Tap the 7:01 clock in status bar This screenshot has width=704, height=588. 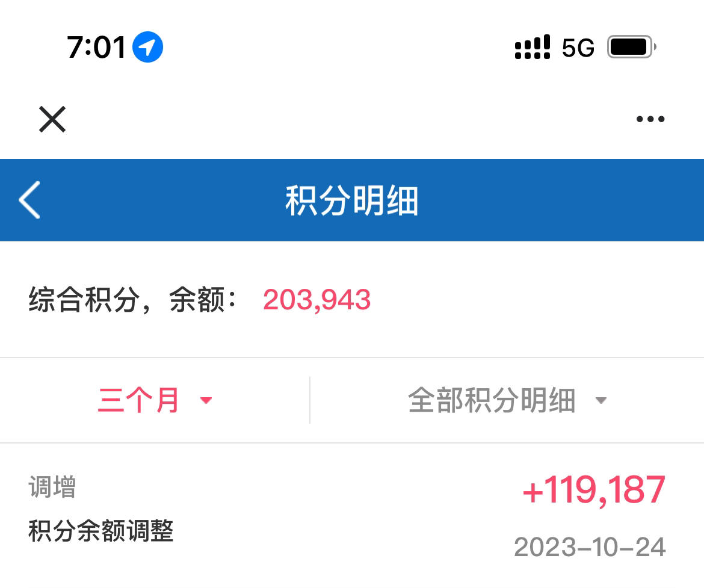tap(96, 47)
